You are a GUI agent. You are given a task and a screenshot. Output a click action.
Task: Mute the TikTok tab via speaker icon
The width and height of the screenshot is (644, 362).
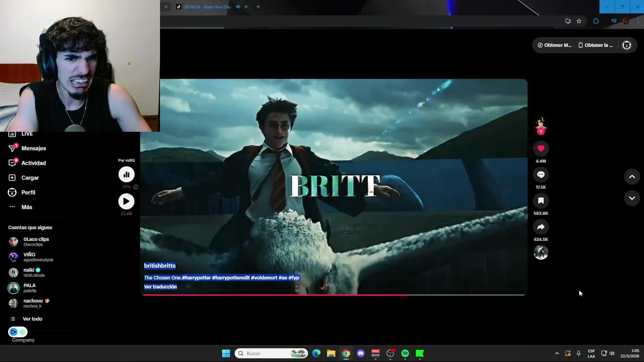tap(238, 7)
